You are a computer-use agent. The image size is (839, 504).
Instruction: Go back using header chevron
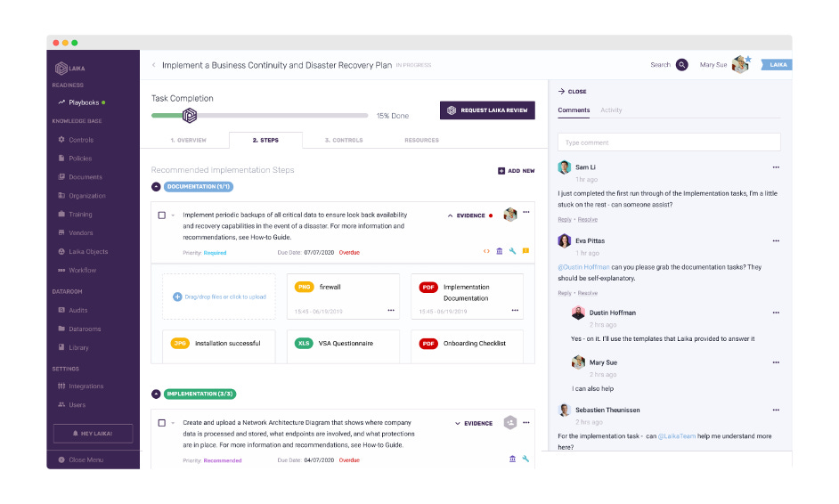(x=153, y=65)
